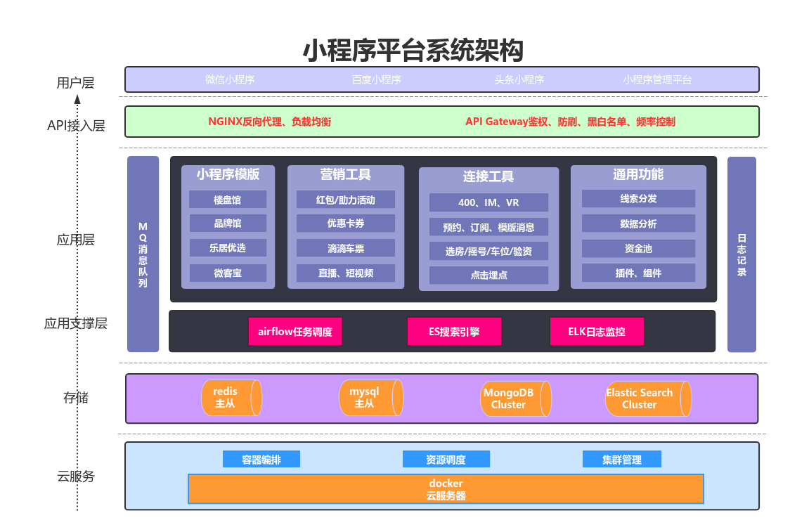Select the redis 主从 database icon

[232, 398]
